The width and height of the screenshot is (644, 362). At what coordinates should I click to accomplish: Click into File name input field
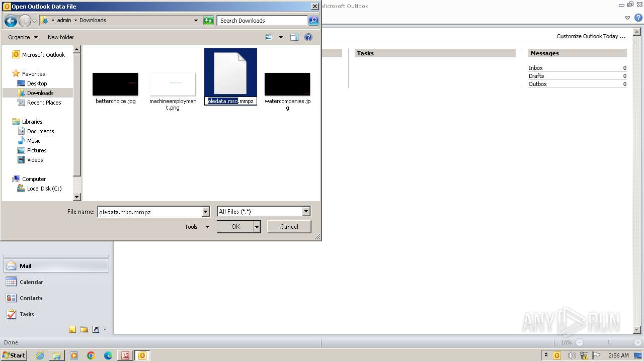pyautogui.click(x=149, y=212)
